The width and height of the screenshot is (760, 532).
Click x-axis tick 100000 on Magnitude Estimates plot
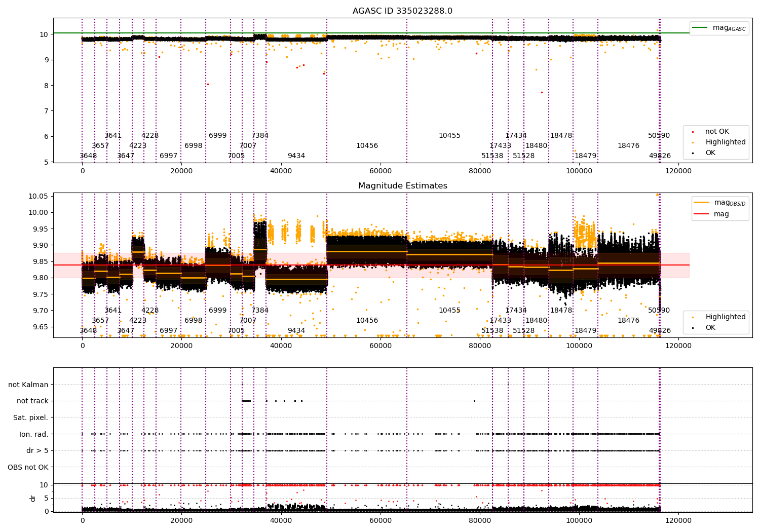point(579,346)
